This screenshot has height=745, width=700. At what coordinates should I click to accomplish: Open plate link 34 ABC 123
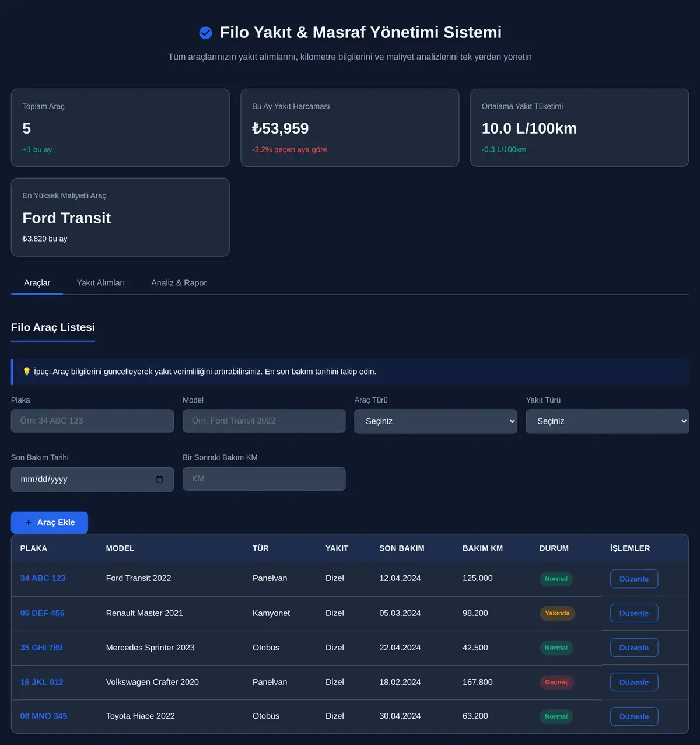[43, 578]
